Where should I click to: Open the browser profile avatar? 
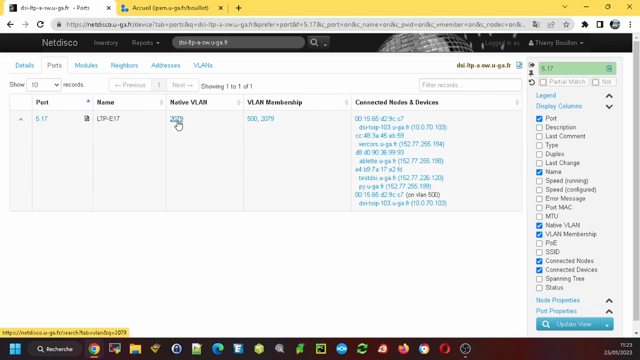[615, 24]
